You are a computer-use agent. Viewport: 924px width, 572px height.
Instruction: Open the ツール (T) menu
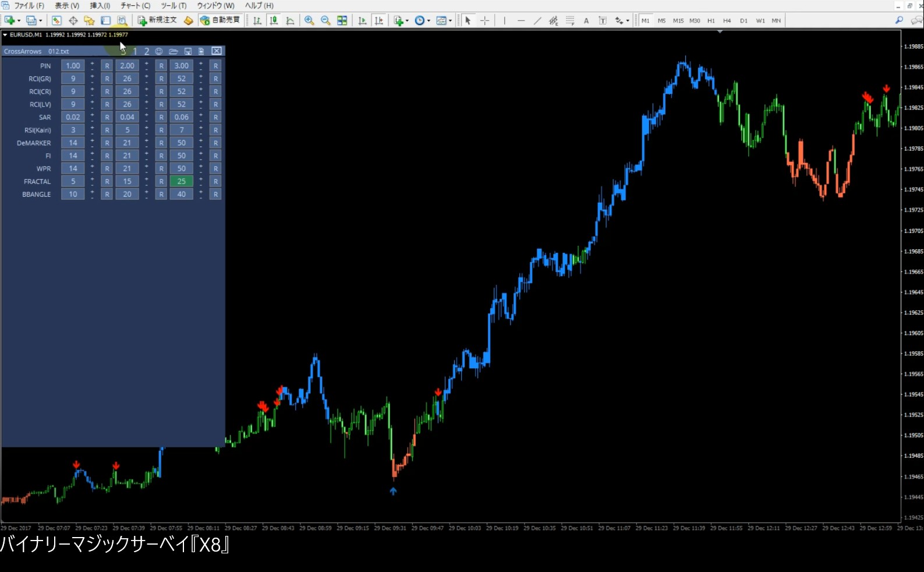tap(174, 6)
